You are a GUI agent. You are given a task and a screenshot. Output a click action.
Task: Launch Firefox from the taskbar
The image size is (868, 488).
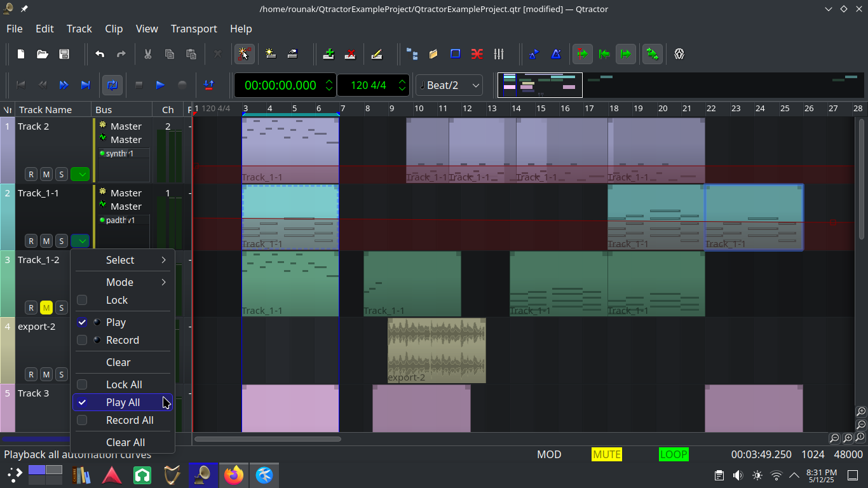(234, 475)
